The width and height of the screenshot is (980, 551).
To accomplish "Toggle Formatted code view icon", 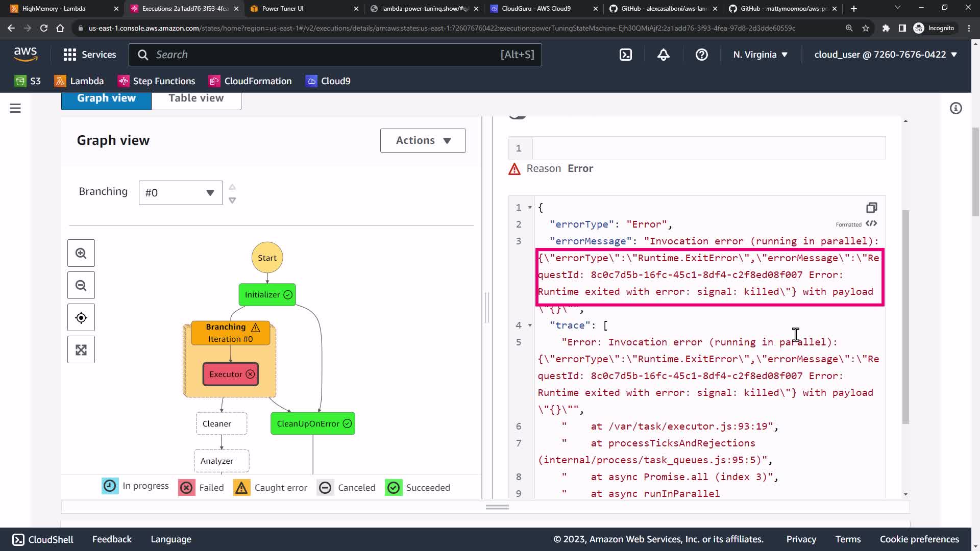I will tap(871, 223).
